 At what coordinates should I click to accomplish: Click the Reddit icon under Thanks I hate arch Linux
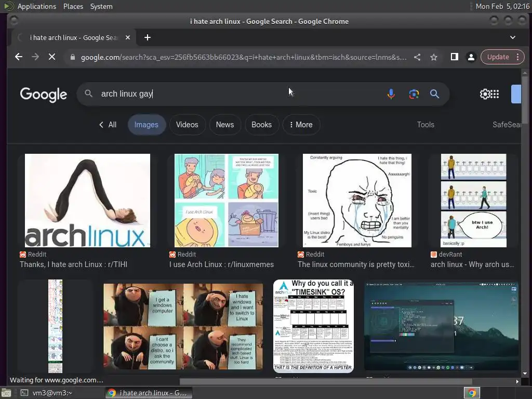(23, 255)
